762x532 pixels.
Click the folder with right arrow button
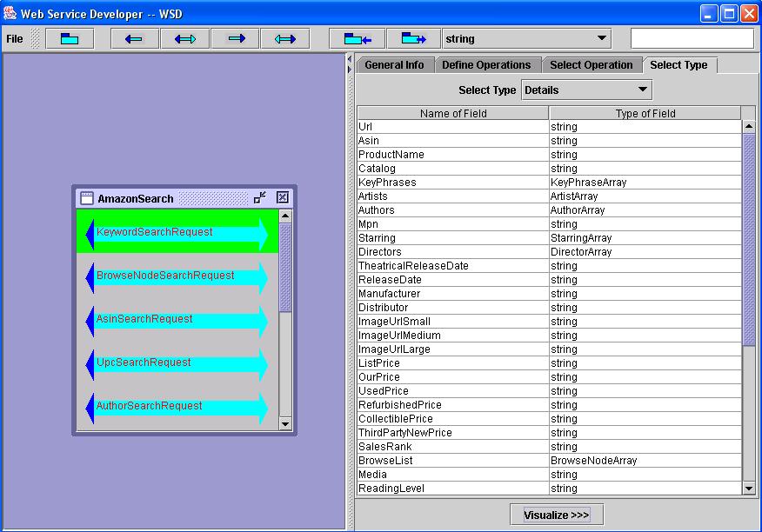pos(413,39)
